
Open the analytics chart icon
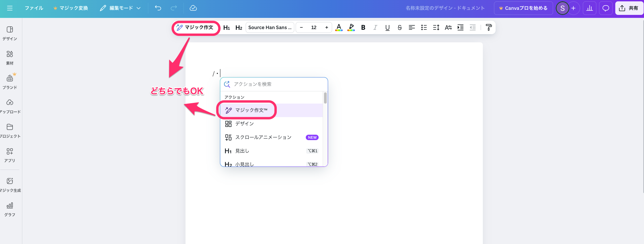point(590,8)
